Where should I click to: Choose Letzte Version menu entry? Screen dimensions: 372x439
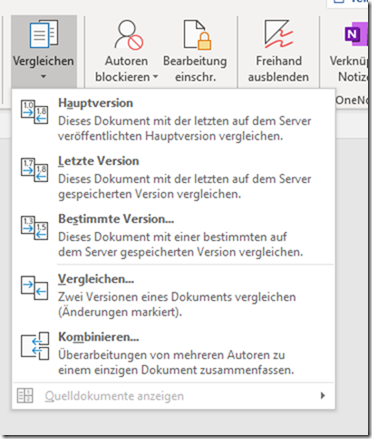[173, 177]
